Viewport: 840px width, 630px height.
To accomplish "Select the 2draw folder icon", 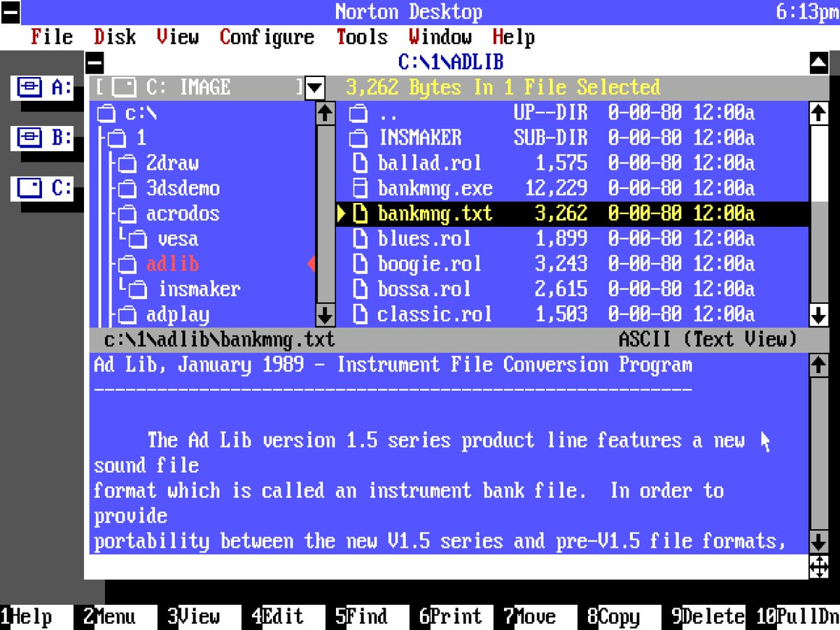I will (x=127, y=163).
